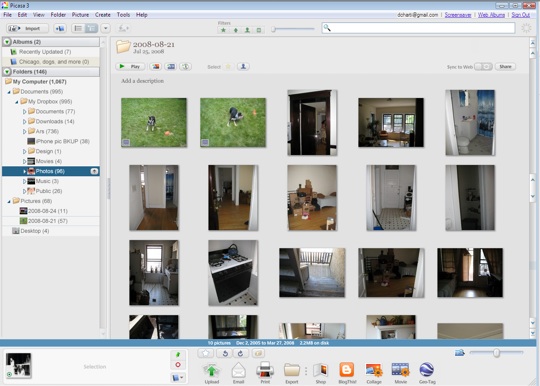This screenshot has width=540, height=386.
Task: Click the BlogThis! icon
Action: pos(347,373)
